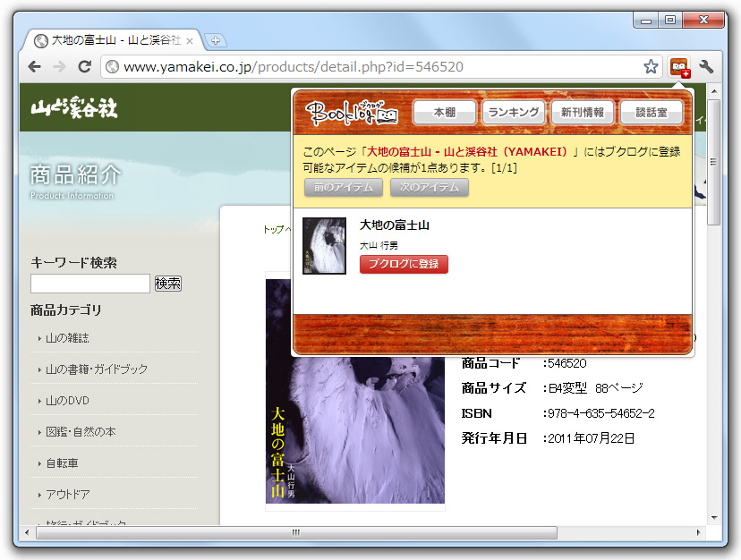Image resolution: width=741 pixels, height=560 pixels.
Task: Click the キーワード検索 text field
Action: [x=90, y=284]
